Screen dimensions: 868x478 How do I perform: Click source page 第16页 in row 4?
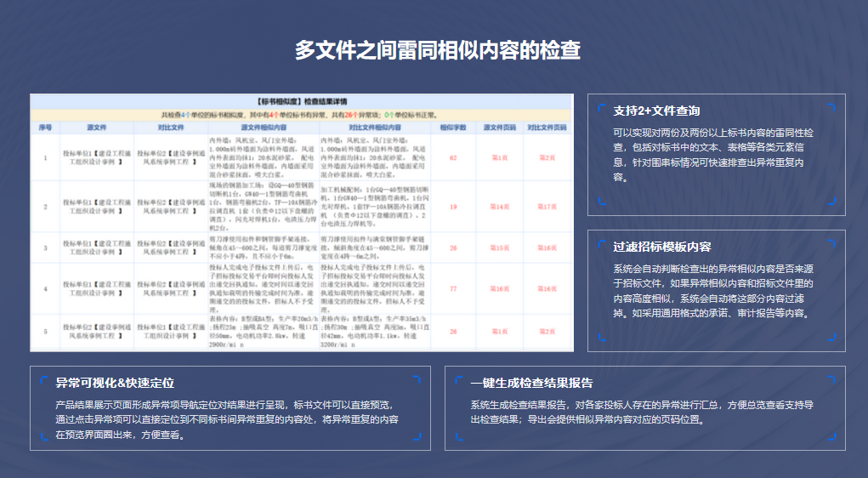500,288
